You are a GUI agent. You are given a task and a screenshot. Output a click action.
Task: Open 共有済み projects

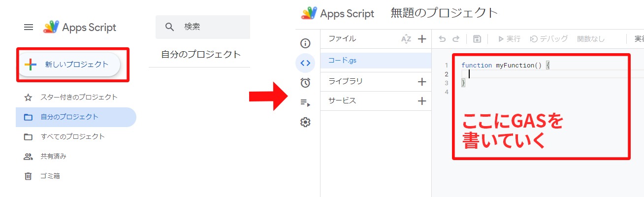tap(53, 156)
